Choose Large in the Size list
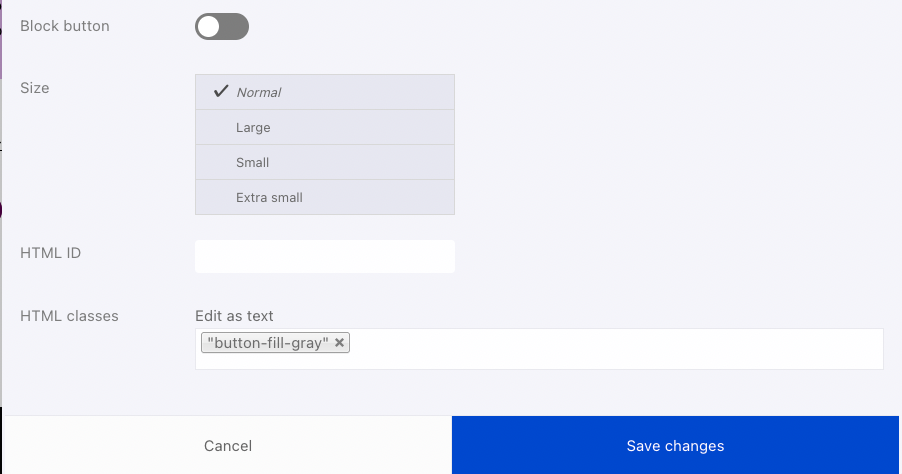Screen dimensions: 902x474 [325, 127]
